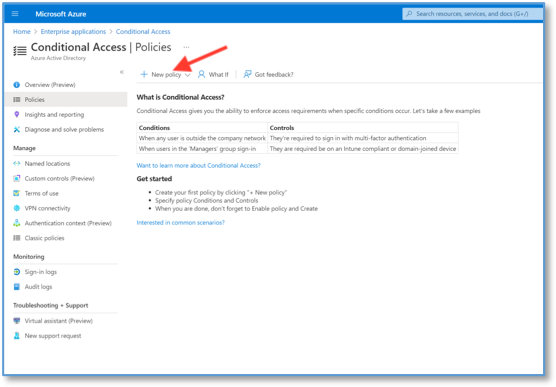Open Terms of use
The image size is (556, 387).
coord(41,193)
